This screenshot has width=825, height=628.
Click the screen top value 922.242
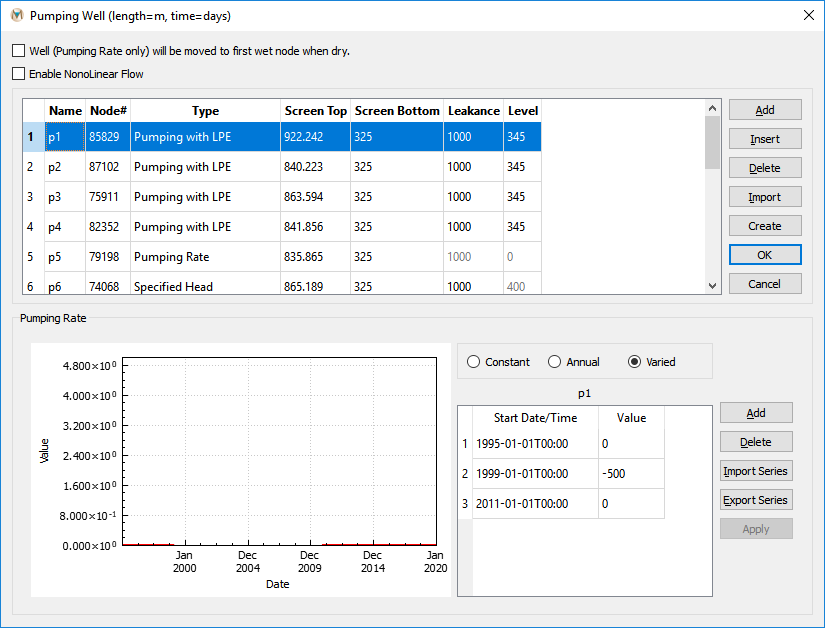[315, 137]
